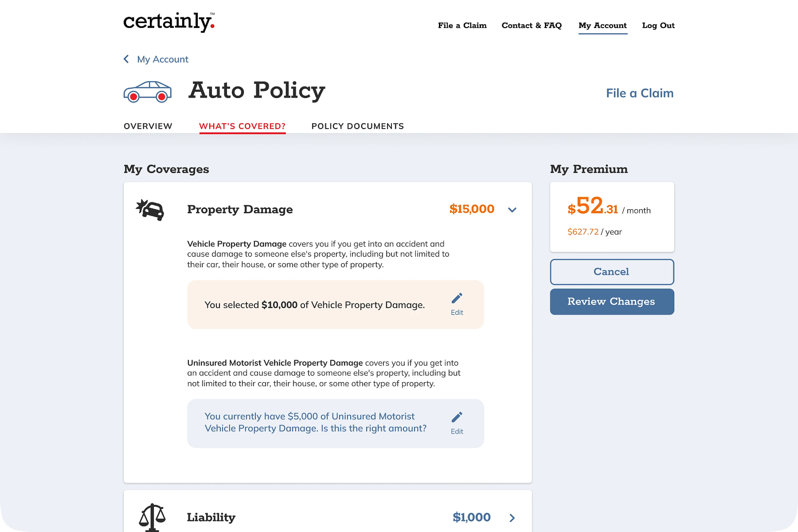Click the blue car Auto Policy icon
Screen dimensions: 798x532
[147, 91]
